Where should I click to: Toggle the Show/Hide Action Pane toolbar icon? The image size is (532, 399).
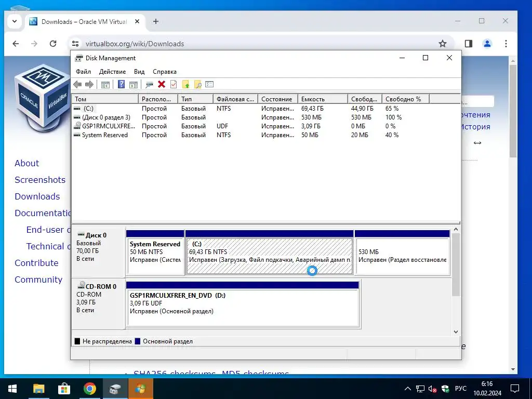(134, 85)
